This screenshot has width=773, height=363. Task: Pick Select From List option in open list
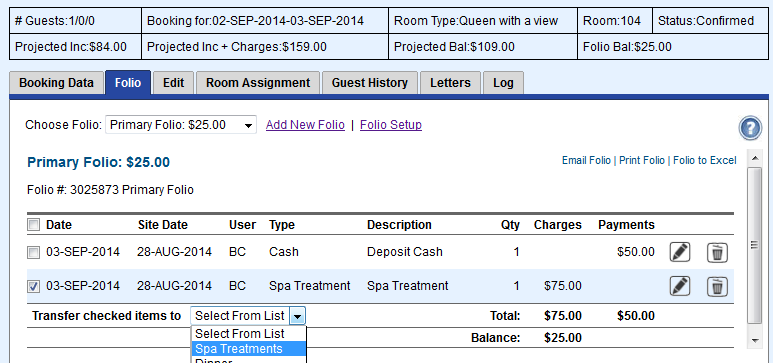coord(248,333)
